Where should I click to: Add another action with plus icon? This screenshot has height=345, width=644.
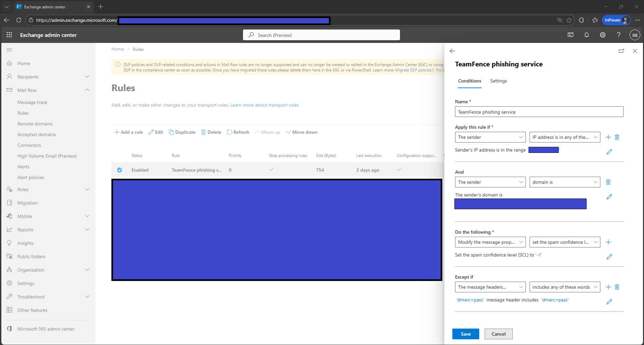(x=608, y=242)
